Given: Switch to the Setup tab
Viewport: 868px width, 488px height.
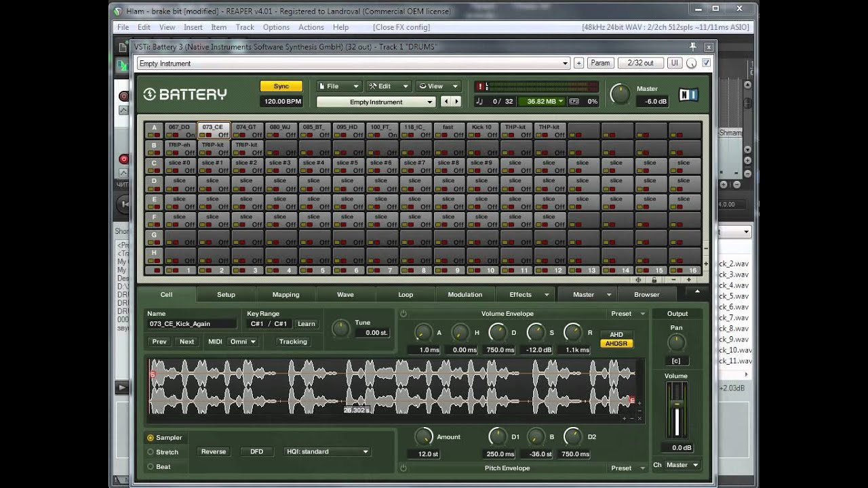Looking at the screenshot, I should tap(226, 295).
